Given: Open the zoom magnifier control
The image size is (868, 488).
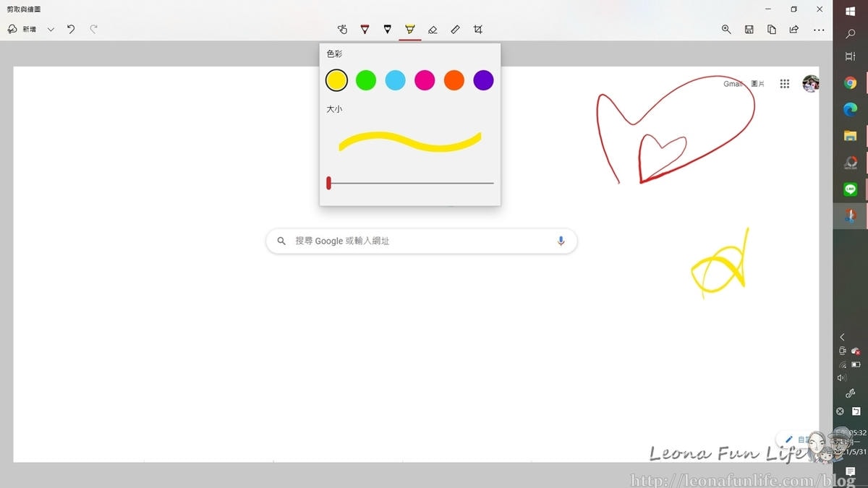Looking at the screenshot, I should 726,30.
